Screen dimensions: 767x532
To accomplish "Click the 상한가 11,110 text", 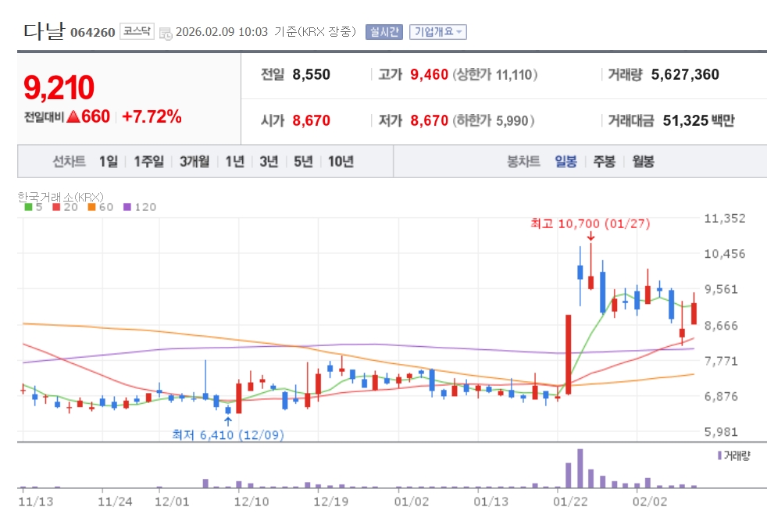I will (x=494, y=74).
